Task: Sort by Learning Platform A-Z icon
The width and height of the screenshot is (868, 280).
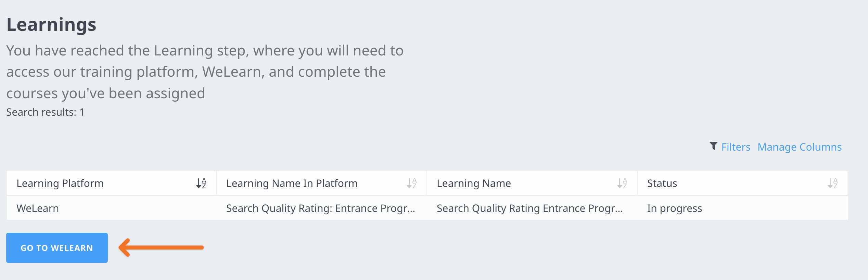Action: (x=201, y=183)
